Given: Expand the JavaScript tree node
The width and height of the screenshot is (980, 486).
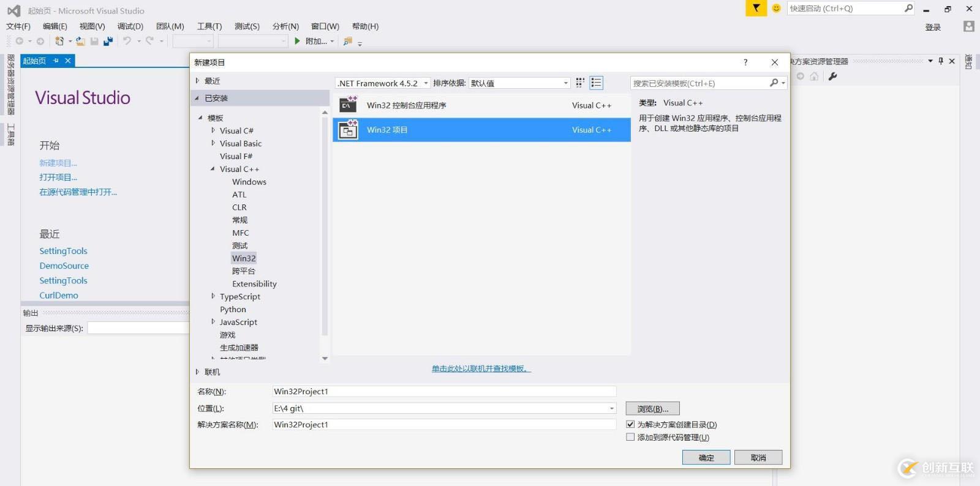Looking at the screenshot, I should 213,322.
